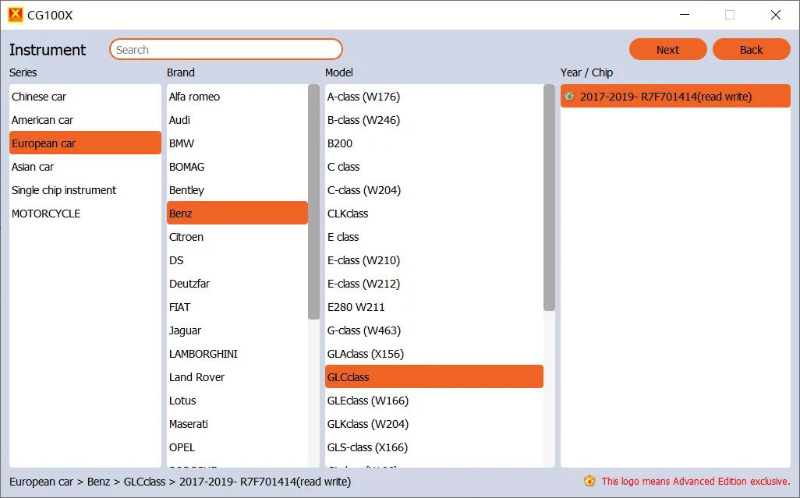This screenshot has height=498, width=800.
Task: Focus the Search input field
Action: point(226,50)
